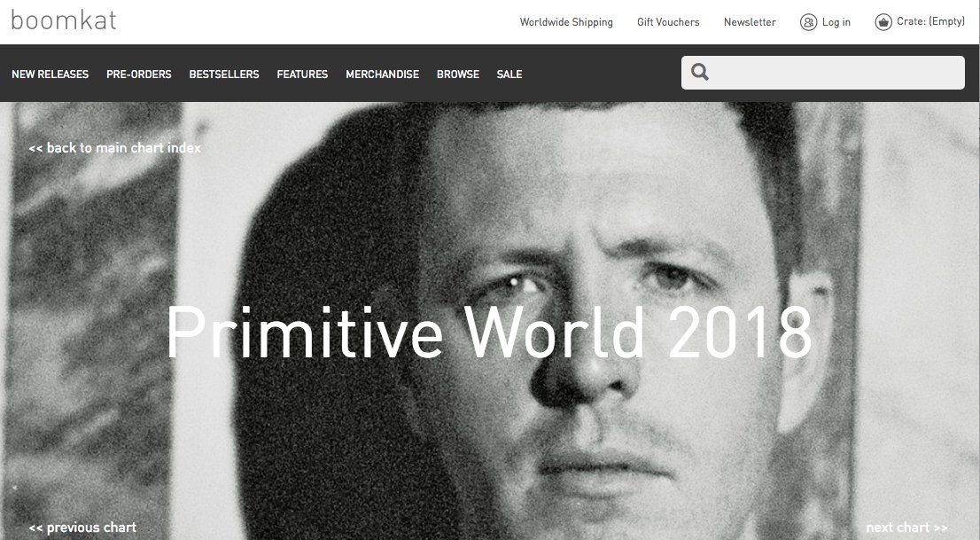Focus the search input field

[x=822, y=73]
